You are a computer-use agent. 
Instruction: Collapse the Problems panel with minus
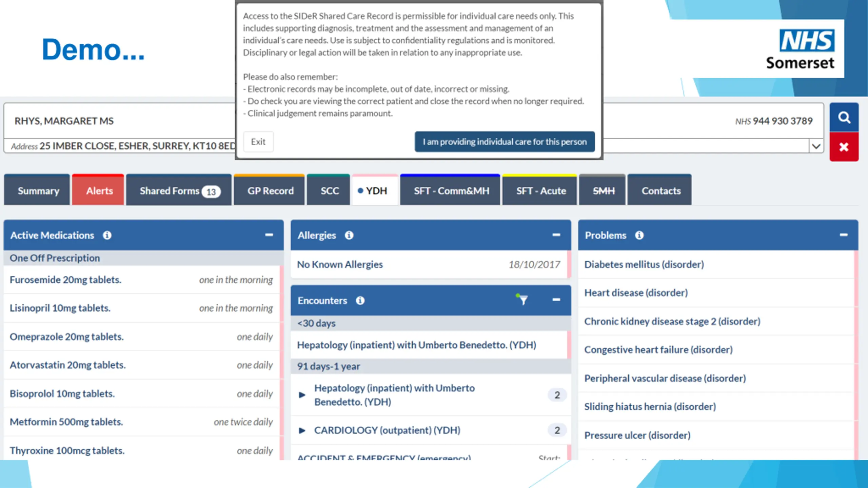[x=843, y=235]
